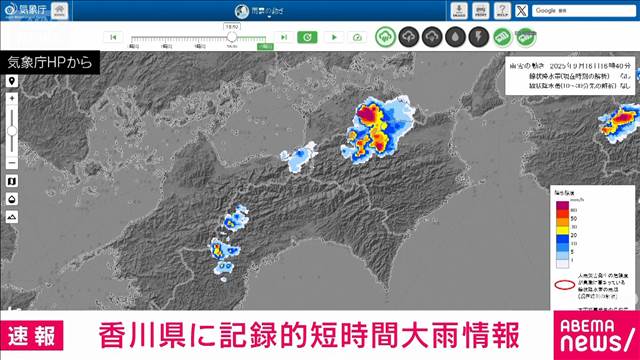Viewport: 640px width, 360px height.
Task: Enable the lightning bolt layer
Action: point(479,37)
